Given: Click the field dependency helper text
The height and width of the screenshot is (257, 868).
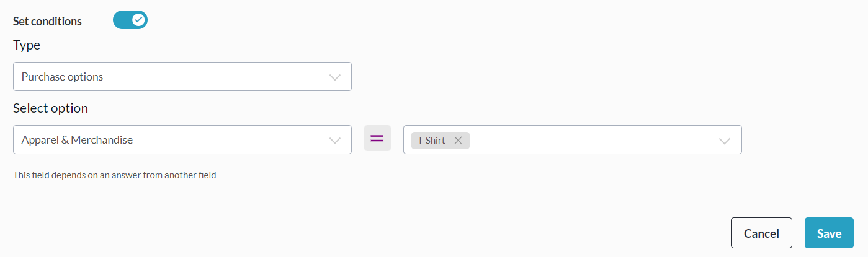Looking at the screenshot, I should click(x=114, y=175).
